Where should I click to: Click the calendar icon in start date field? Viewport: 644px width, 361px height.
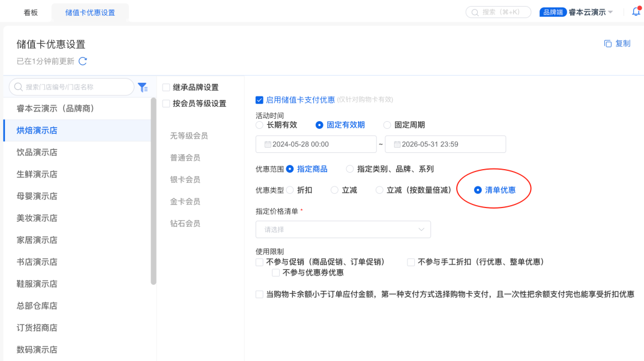coord(267,145)
